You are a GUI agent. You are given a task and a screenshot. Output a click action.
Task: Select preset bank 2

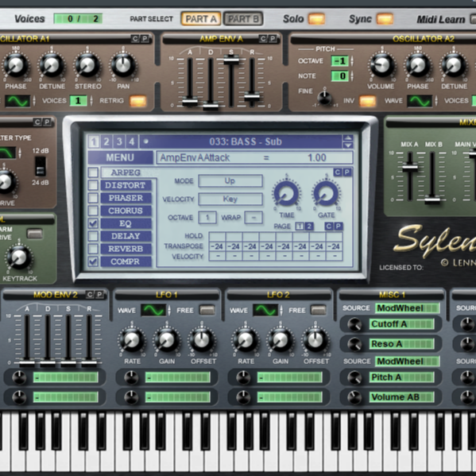coord(106,141)
